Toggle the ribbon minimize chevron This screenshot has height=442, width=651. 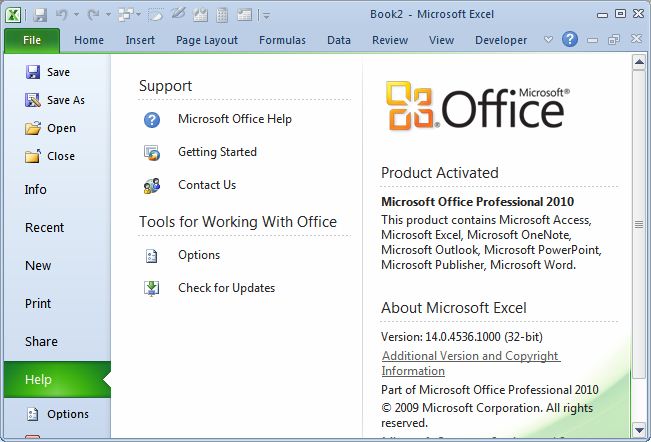[x=549, y=40]
